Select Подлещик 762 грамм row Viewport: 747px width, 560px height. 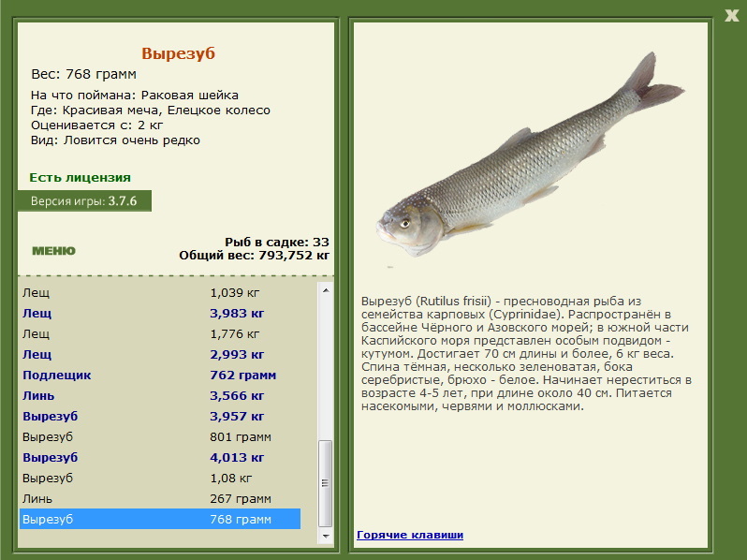pos(161,376)
